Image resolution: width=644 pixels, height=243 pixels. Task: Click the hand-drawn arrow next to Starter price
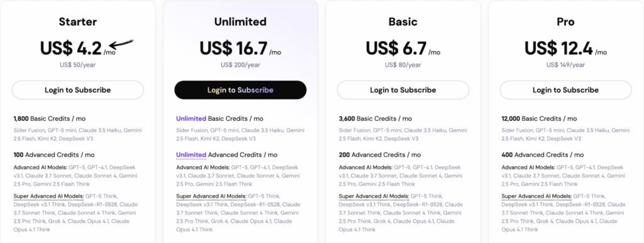click(x=120, y=45)
